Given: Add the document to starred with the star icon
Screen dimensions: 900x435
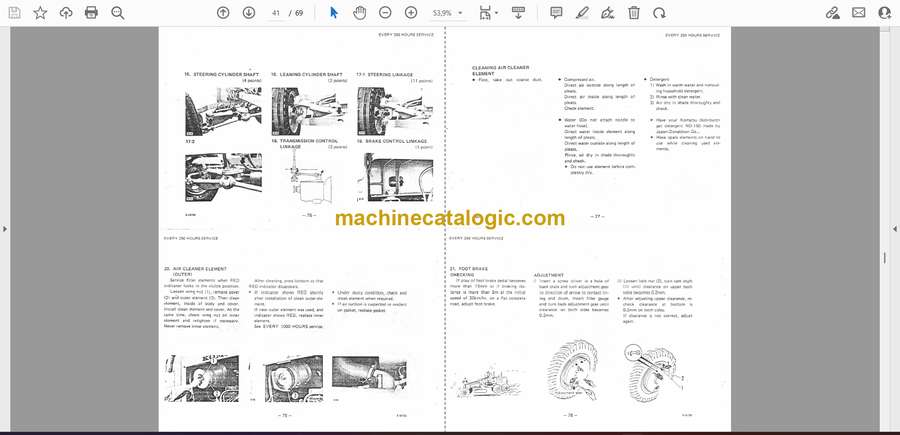Looking at the screenshot, I should click(40, 13).
